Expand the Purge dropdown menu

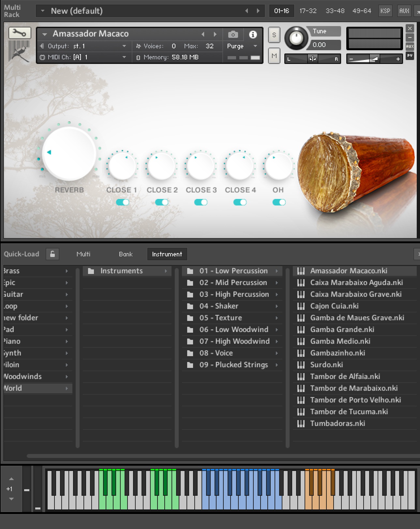pos(255,46)
